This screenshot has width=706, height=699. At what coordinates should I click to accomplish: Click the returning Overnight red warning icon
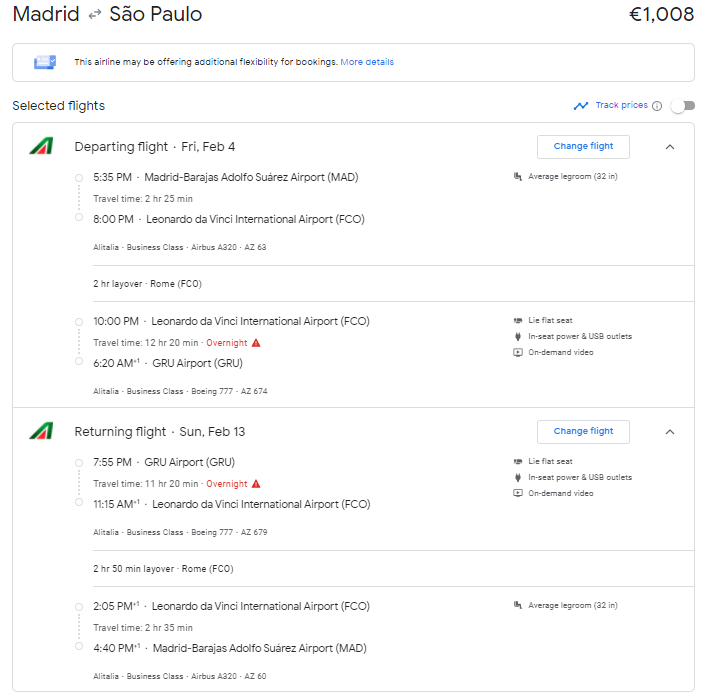(x=256, y=484)
